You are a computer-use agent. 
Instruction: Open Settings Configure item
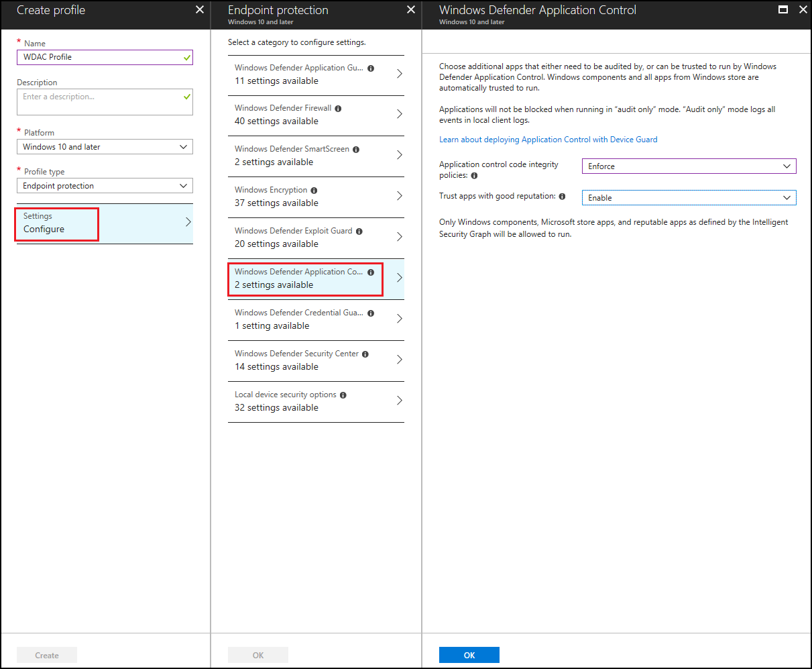tap(105, 223)
